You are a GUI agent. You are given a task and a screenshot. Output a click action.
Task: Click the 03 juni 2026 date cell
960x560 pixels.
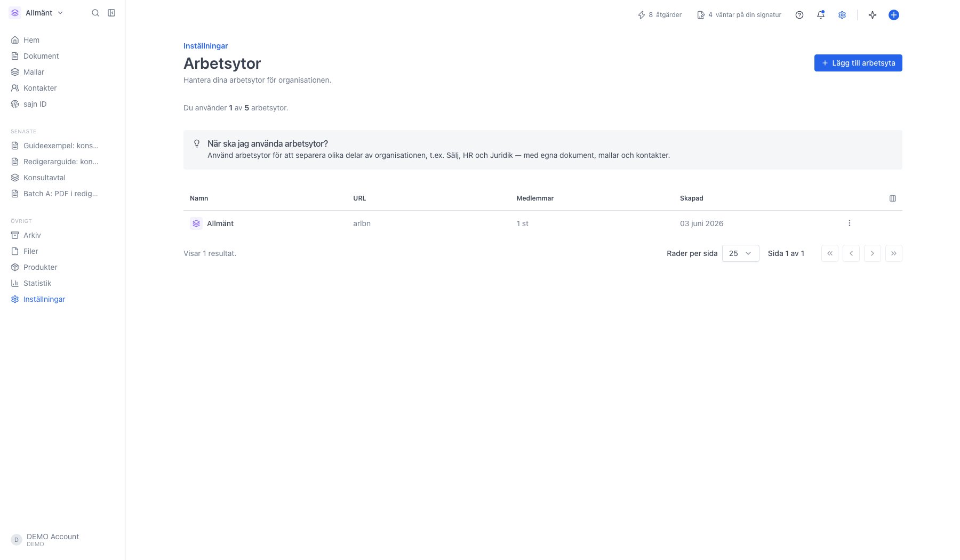[702, 223]
